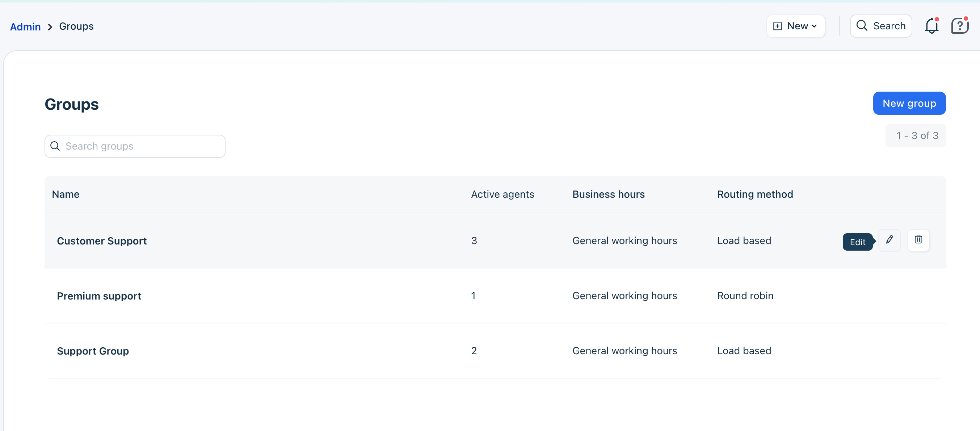Click the Groups breadcrumb item
The width and height of the screenshot is (980, 431).
point(76,26)
